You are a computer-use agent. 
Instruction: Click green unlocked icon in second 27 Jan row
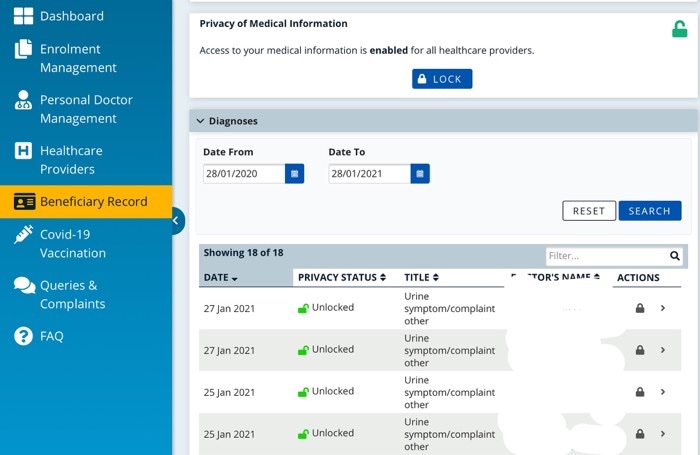(x=303, y=350)
